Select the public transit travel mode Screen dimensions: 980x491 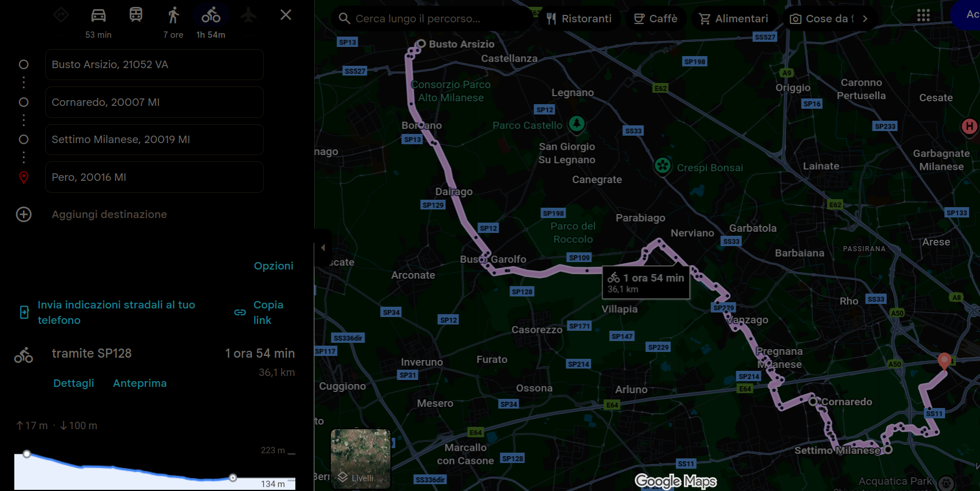point(136,15)
